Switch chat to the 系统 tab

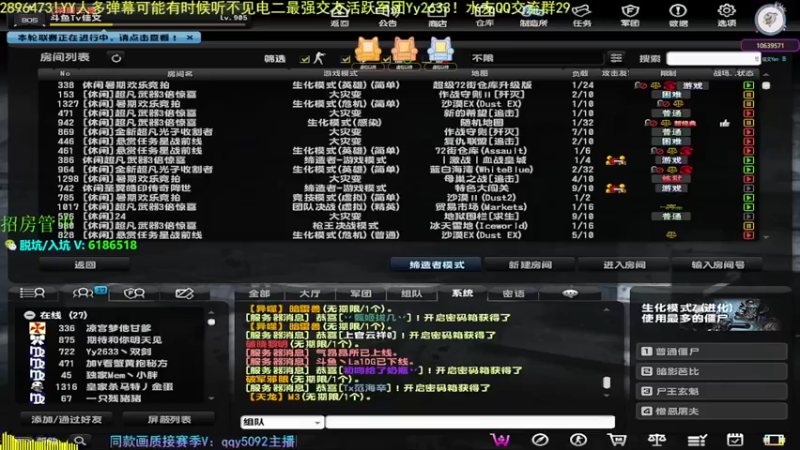pos(462,293)
